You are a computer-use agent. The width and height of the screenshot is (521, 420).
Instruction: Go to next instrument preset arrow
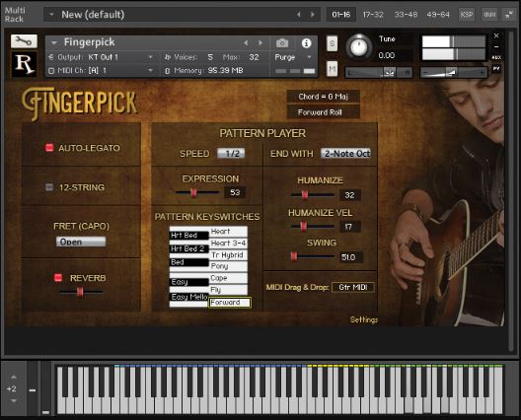click(260, 42)
